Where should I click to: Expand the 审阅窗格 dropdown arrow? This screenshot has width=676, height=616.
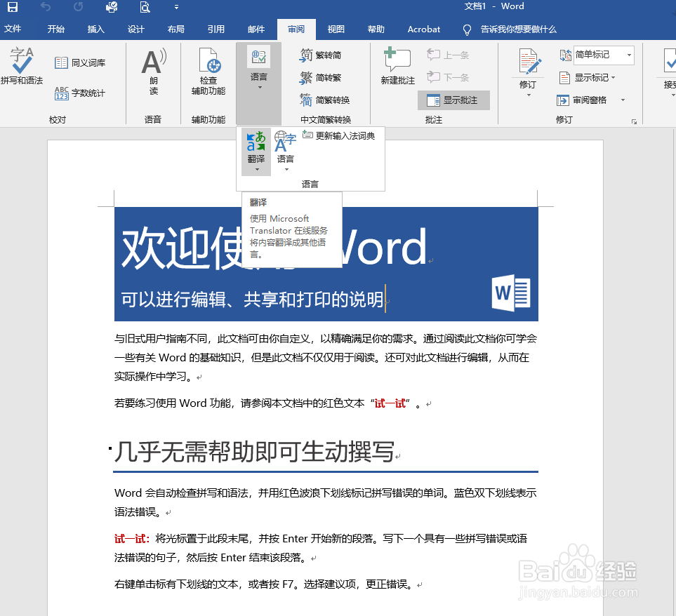pos(623,100)
